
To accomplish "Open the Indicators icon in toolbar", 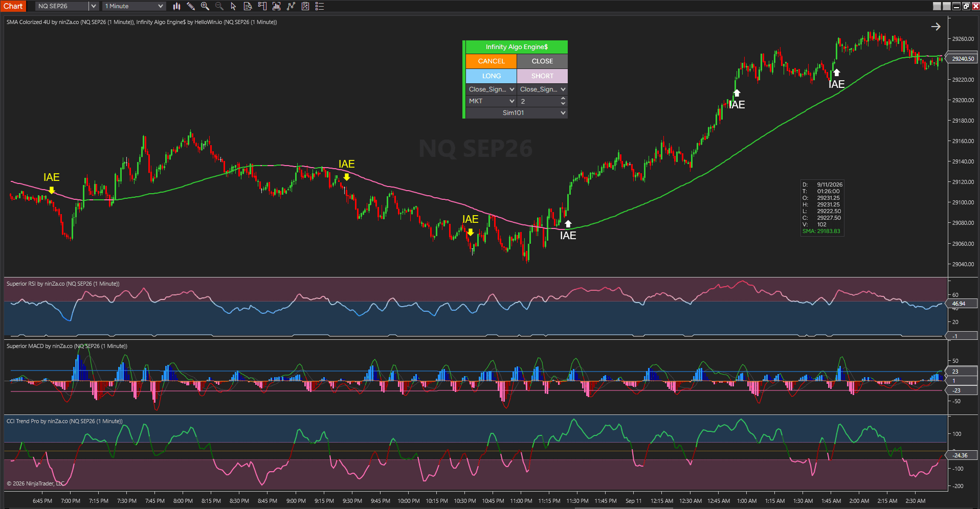I will (277, 6).
